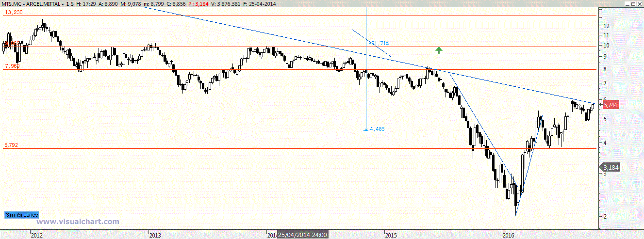644x239 pixels.
Task: Select the 91.71% measurement label
Action: click(380, 44)
